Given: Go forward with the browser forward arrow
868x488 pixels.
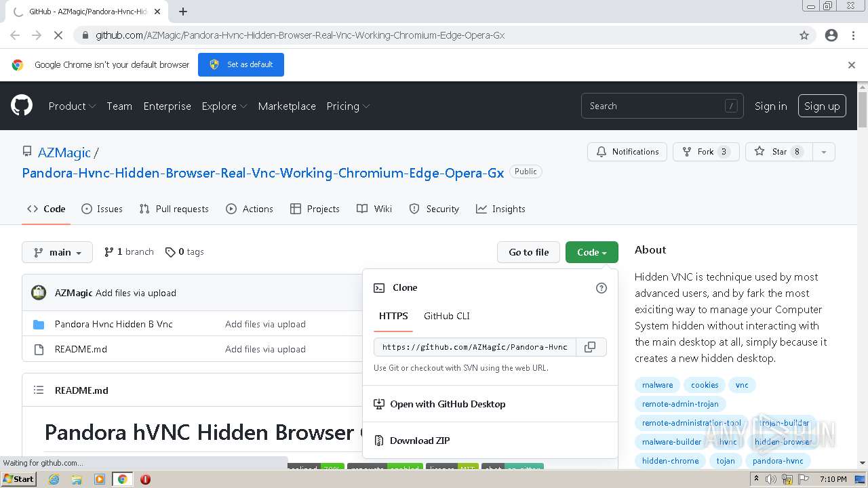Looking at the screenshot, I should click(x=37, y=35).
